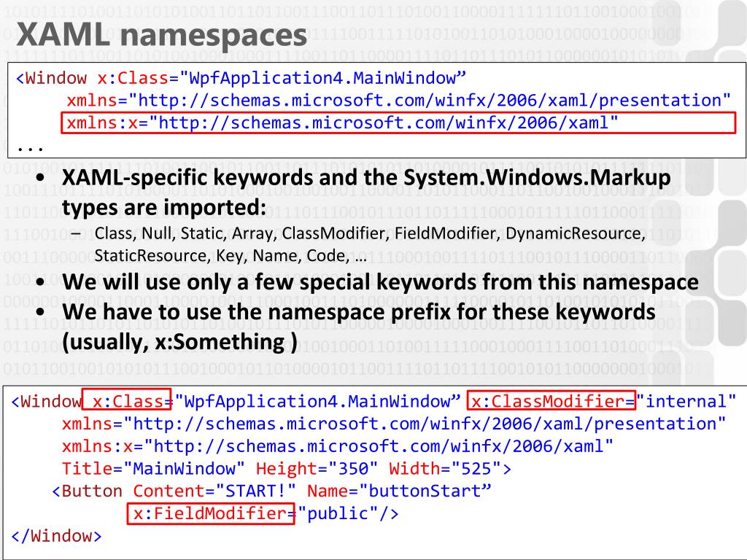The height and width of the screenshot is (560, 747).
Task: Click the x:FieldModifier= attribute
Action: (x=211, y=514)
